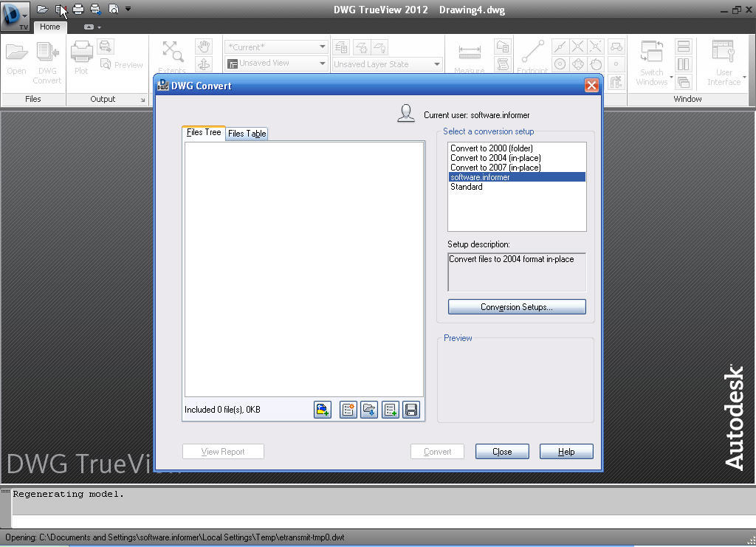This screenshot has height=547, width=756.
Task: Click the Save list floppy disk icon
Action: 411,410
